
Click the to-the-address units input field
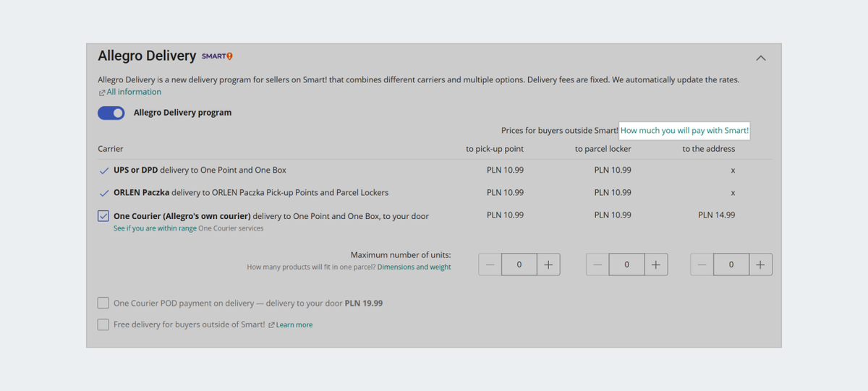(x=731, y=265)
